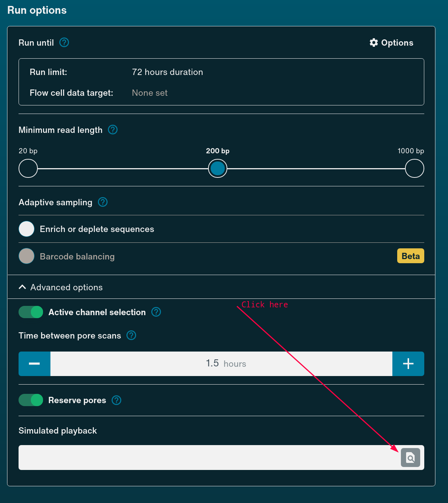Open the Options settings gear

click(x=374, y=43)
